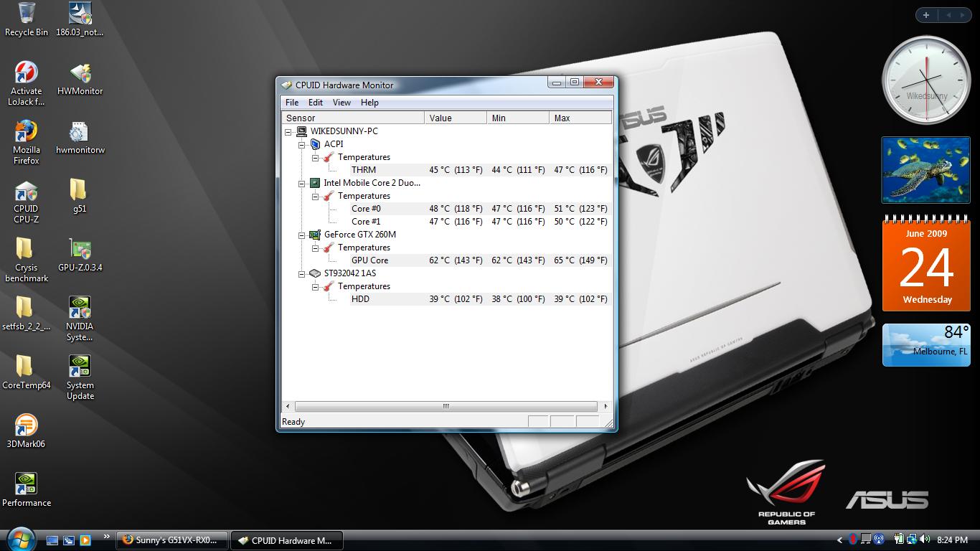Open the Edit menu
The width and height of the screenshot is (980, 551).
click(x=316, y=103)
